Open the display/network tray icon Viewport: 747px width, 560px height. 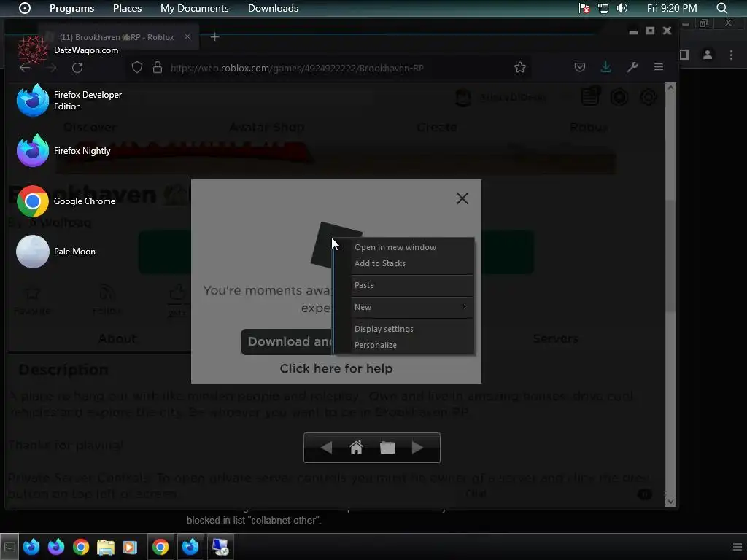coord(603,8)
